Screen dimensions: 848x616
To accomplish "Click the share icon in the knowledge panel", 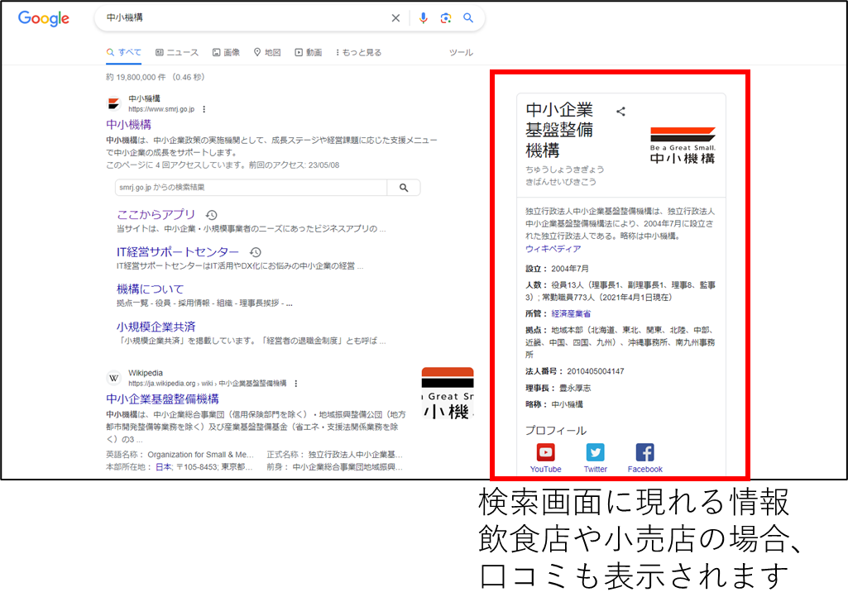I will tap(620, 111).
